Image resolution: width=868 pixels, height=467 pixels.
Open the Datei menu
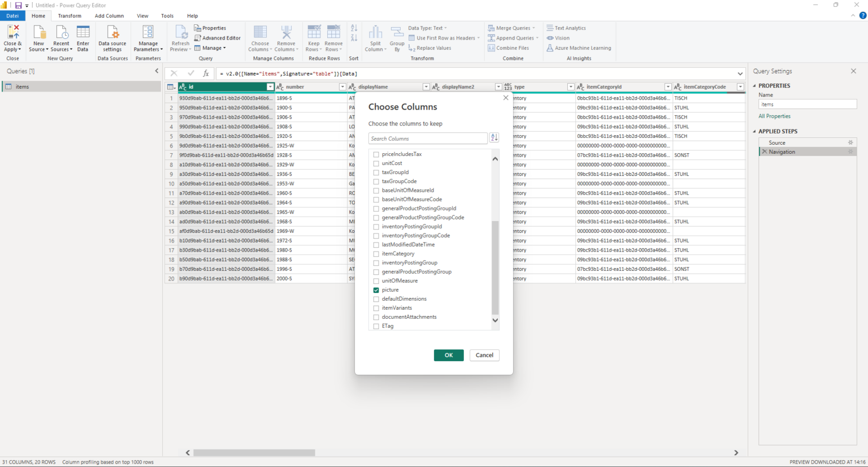12,15
